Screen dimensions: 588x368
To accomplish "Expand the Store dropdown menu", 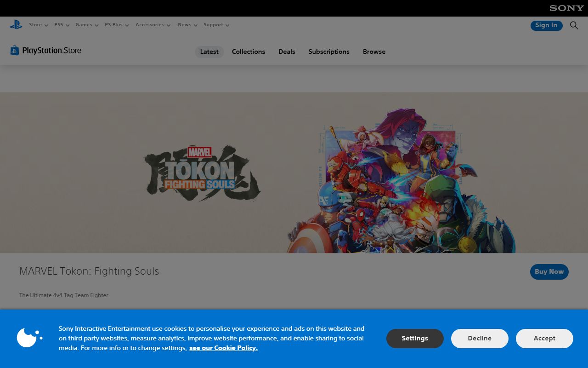I will click(39, 25).
